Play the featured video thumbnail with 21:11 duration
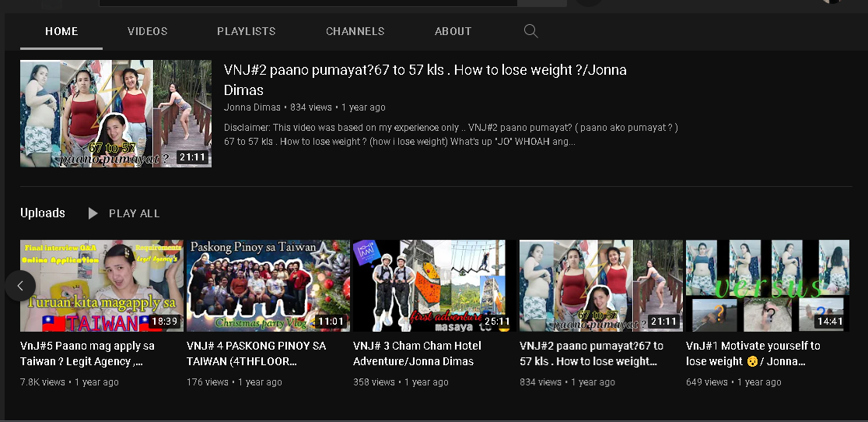Screen dimensions: 868x422 (x=116, y=114)
